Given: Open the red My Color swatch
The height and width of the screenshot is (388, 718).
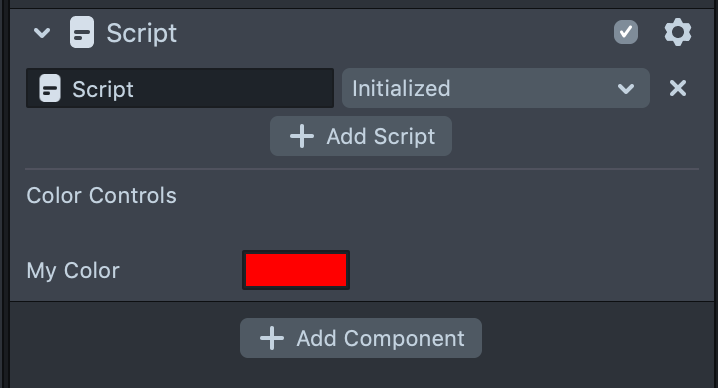Looking at the screenshot, I should coord(296,270).
